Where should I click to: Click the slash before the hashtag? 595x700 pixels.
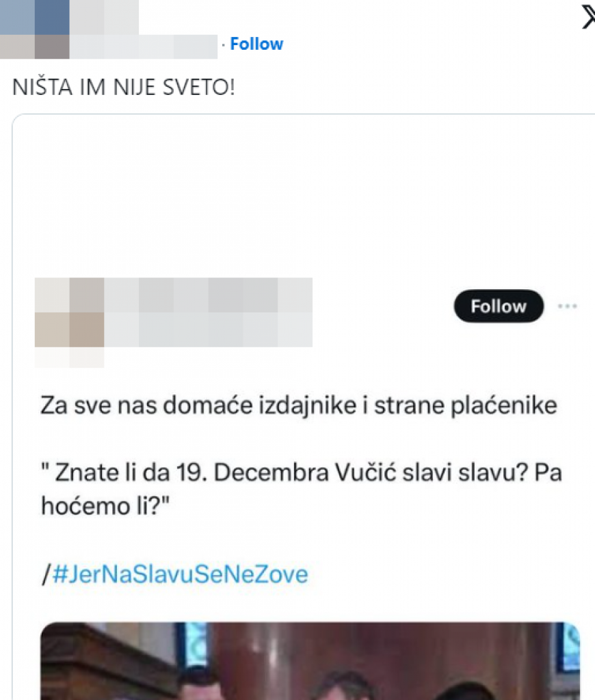click(x=47, y=574)
